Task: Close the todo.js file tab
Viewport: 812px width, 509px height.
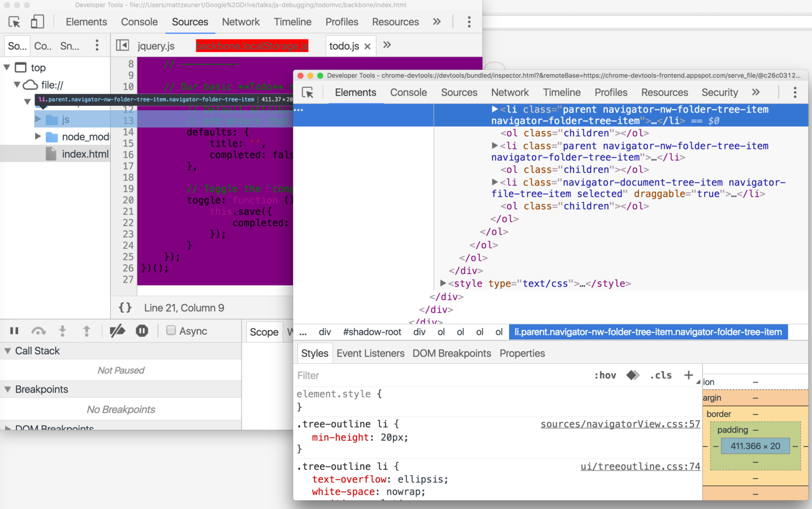Action: (368, 46)
